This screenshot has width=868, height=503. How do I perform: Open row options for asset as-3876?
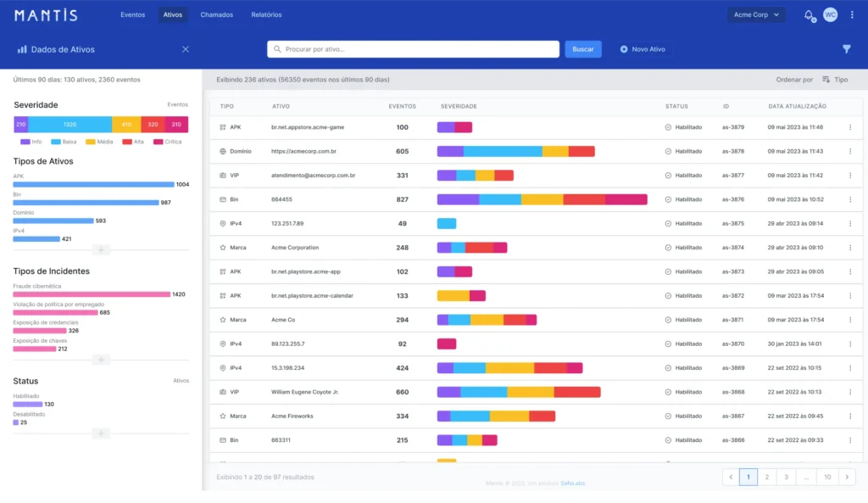coord(850,199)
